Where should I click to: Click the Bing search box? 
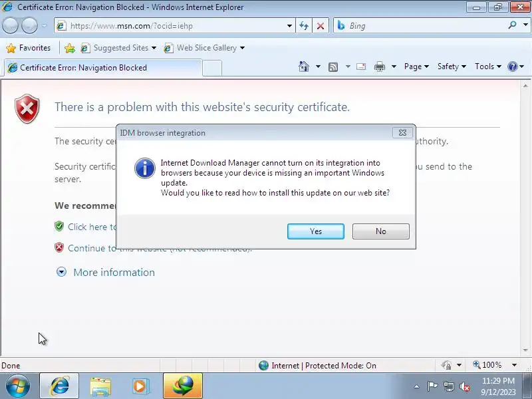coord(421,26)
